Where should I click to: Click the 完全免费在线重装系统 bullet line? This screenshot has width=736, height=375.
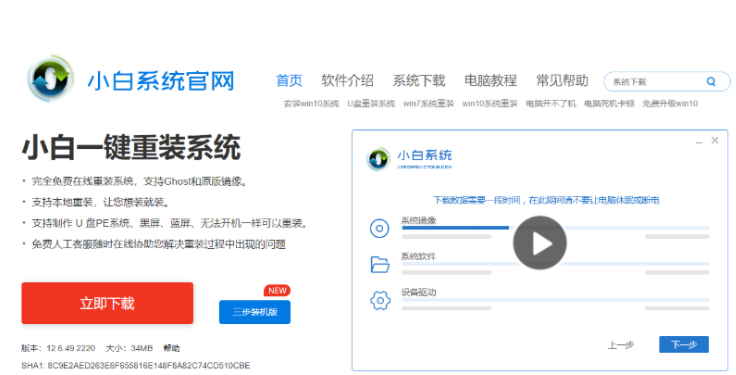coord(139,181)
